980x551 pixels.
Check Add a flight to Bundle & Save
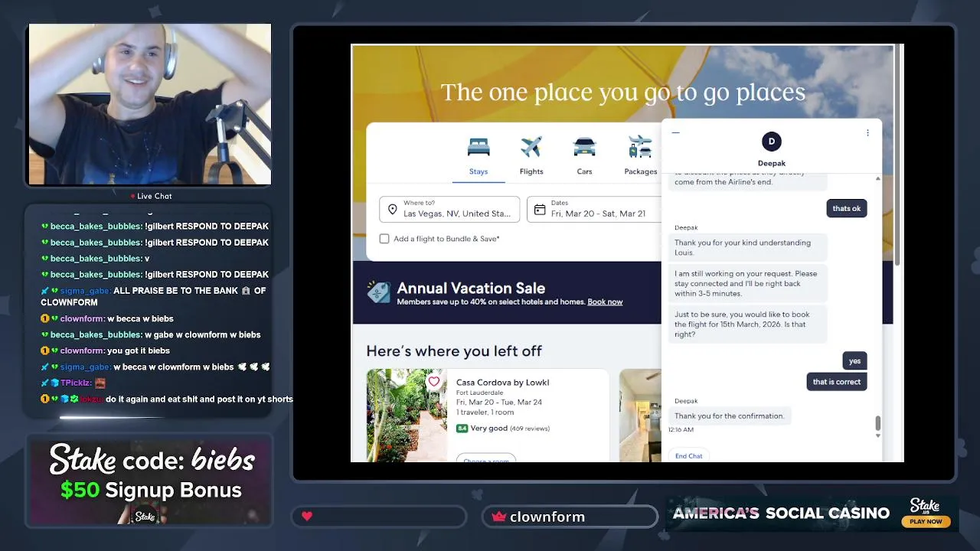pyautogui.click(x=384, y=239)
